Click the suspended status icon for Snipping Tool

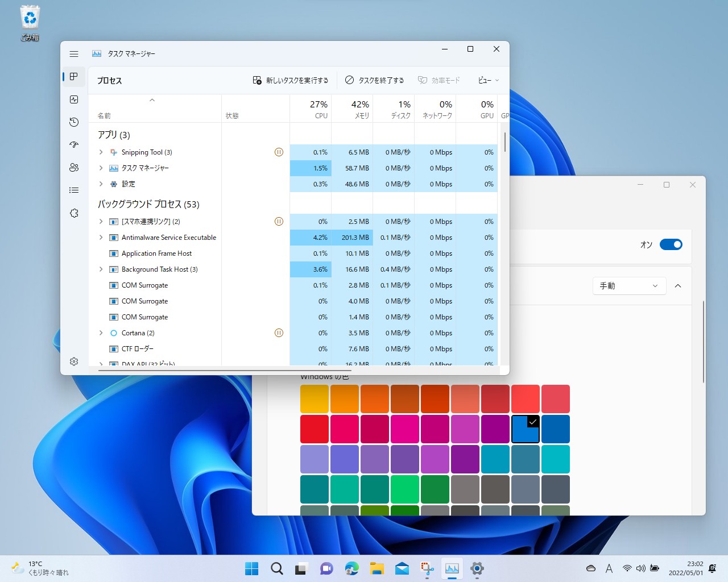coord(279,152)
